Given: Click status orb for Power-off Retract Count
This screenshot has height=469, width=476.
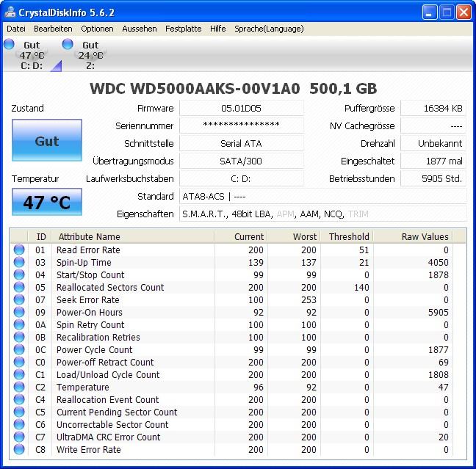Looking at the screenshot, I should coord(19,362).
